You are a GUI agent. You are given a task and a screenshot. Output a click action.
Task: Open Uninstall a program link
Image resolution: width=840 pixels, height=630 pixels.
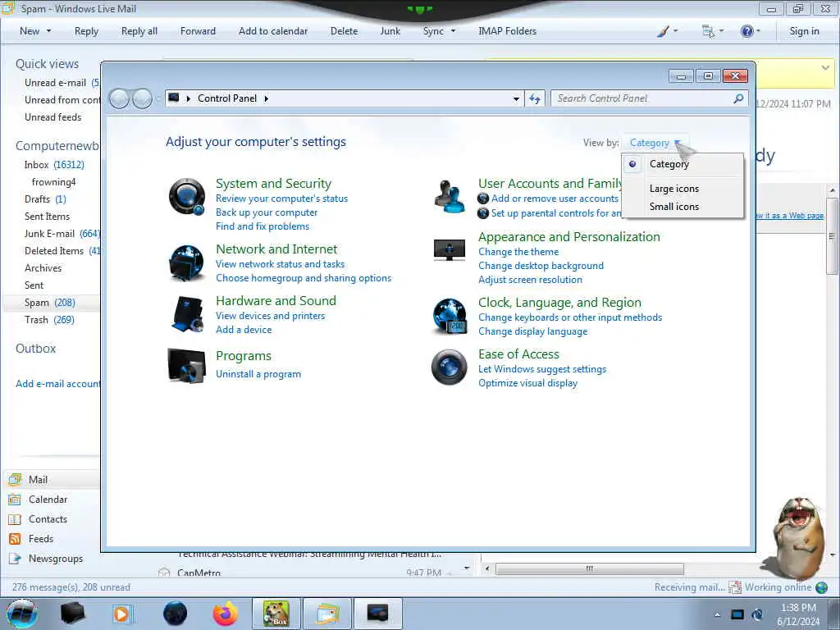coord(258,374)
